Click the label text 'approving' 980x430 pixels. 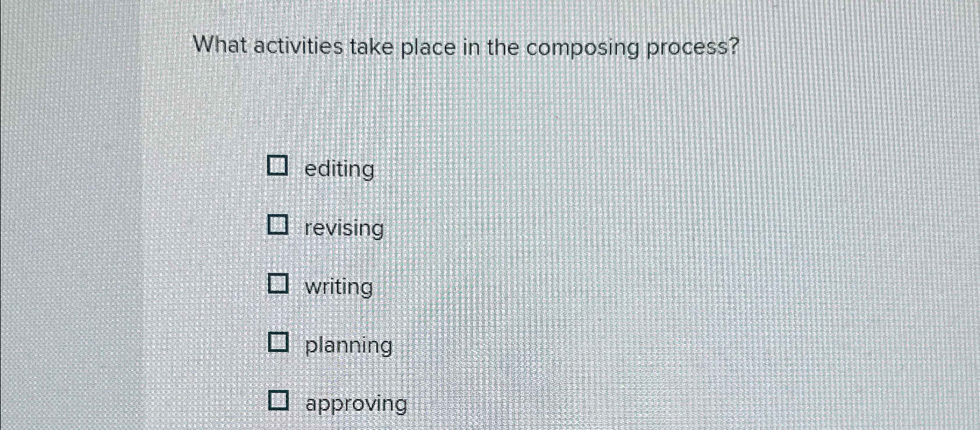coord(355,405)
